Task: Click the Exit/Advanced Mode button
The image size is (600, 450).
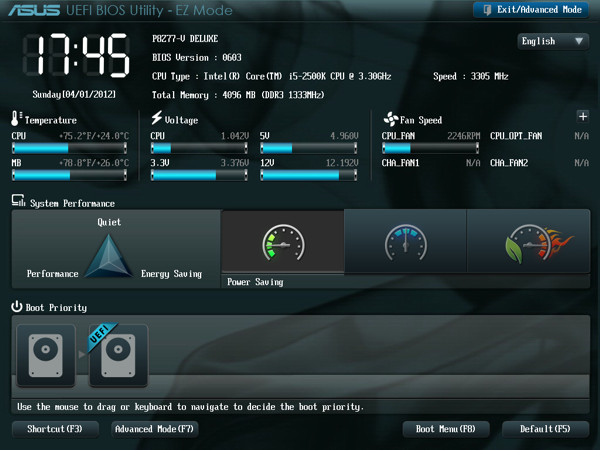Action: tap(531, 10)
